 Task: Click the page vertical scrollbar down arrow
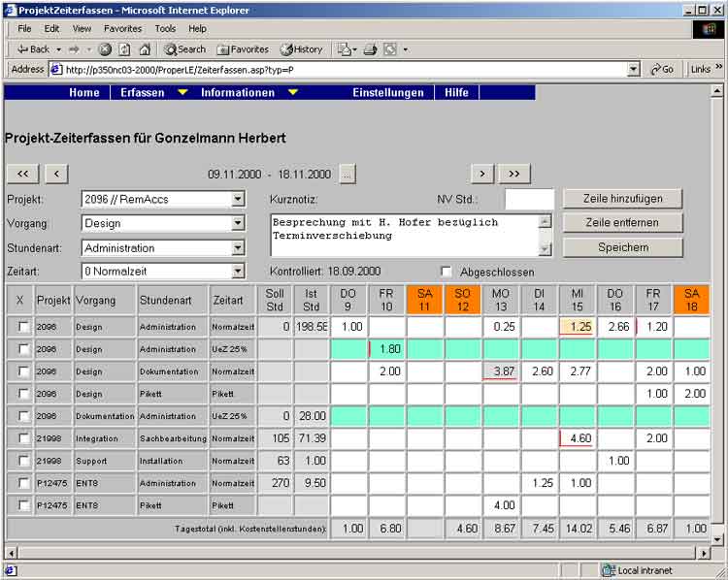click(x=717, y=539)
